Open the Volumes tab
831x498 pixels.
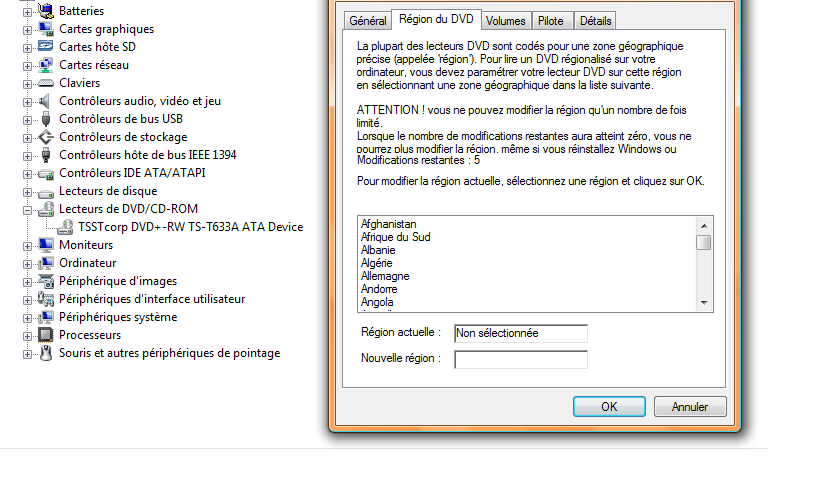point(506,21)
